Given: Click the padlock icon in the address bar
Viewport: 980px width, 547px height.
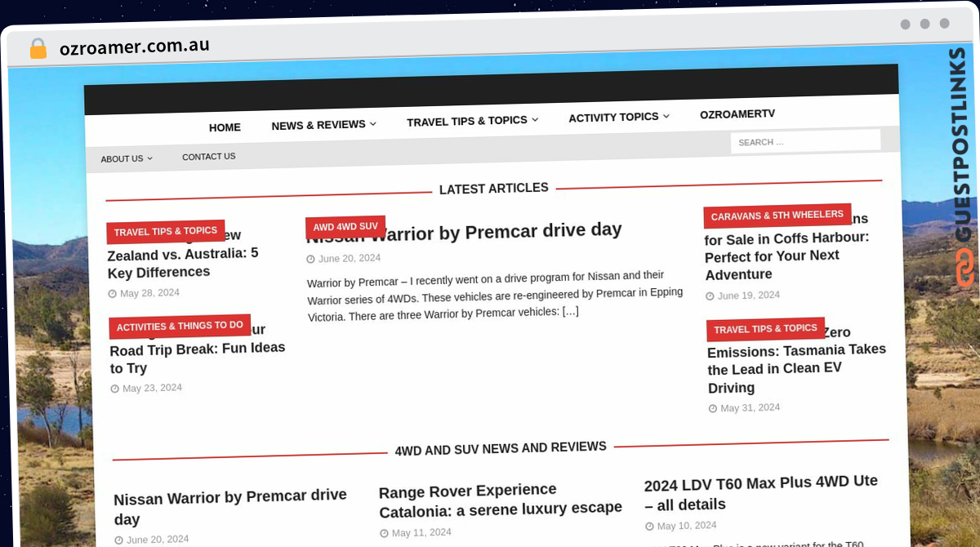Looking at the screenshot, I should (x=38, y=48).
